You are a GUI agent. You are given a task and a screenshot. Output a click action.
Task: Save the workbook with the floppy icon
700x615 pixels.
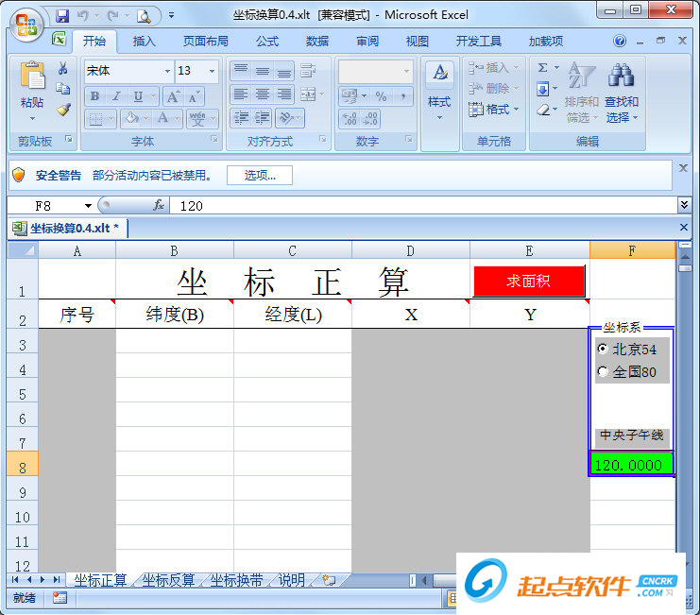pos(62,16)
